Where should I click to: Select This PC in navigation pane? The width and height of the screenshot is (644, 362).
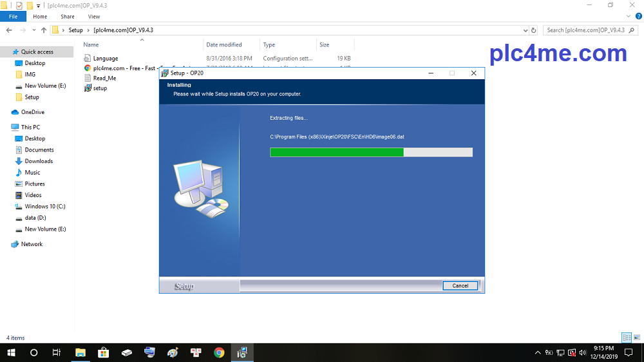pyautogui.click(x=30, y=127)
